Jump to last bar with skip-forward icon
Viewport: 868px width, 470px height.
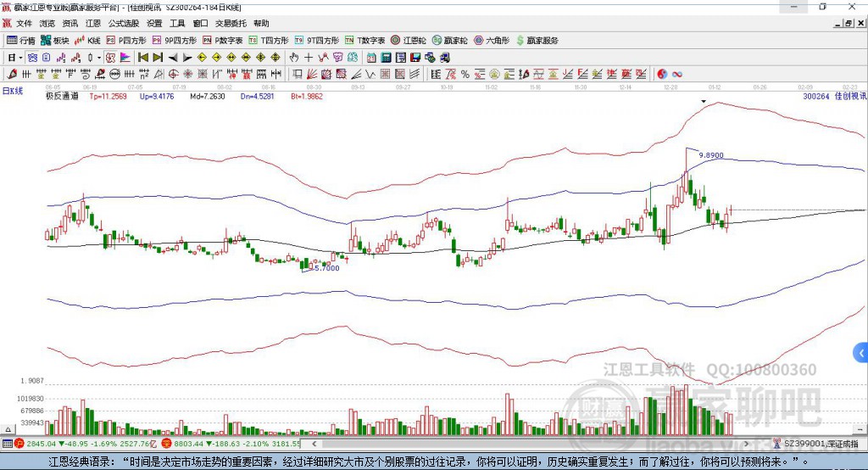point(158,58)
